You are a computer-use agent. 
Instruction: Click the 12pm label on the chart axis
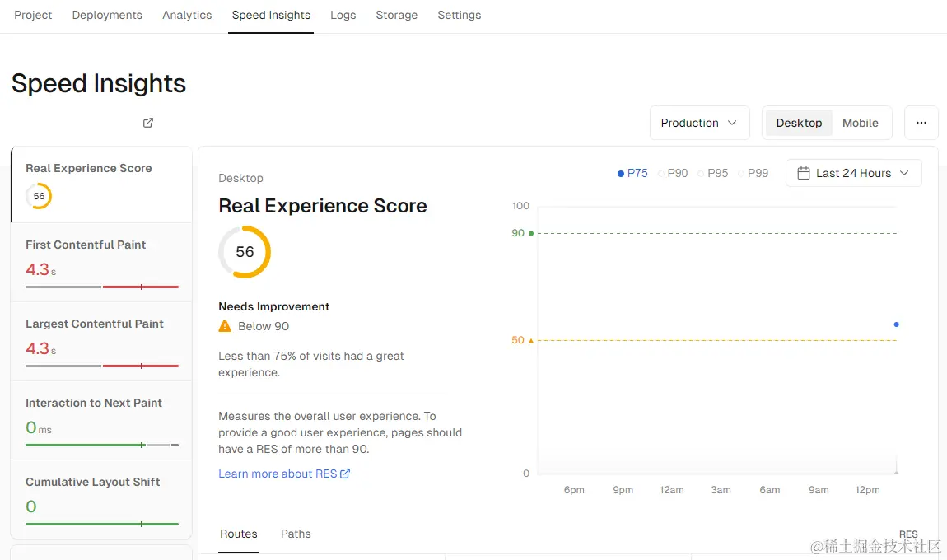coord(867,490)
